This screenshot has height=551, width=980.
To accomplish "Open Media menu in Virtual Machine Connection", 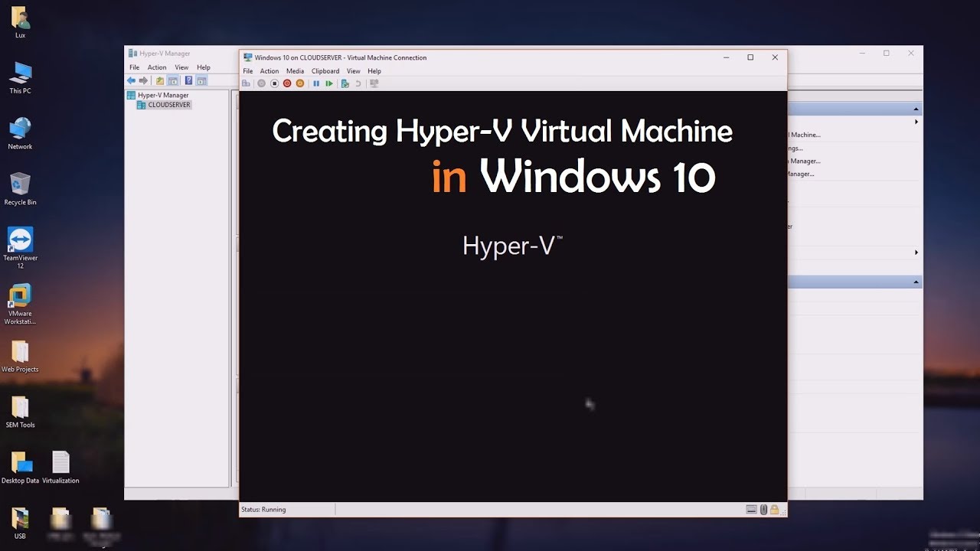I will point(295,71).
